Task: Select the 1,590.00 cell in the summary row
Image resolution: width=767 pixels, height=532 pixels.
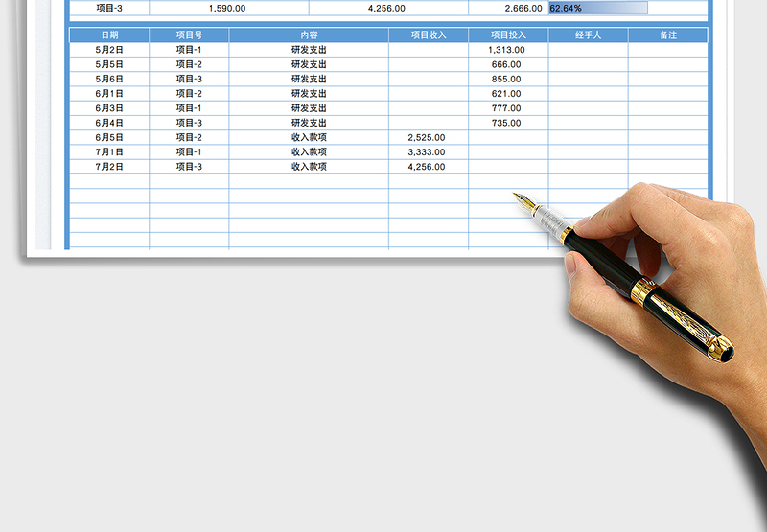Action: click(228, 8)
